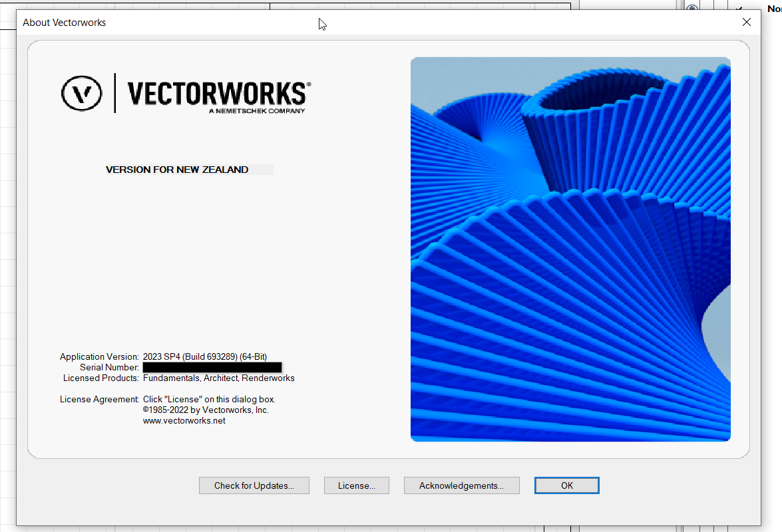Screen dimensions: 782x532
Task: Click the blacked-out serial number field
Action: tap(212, 367)
